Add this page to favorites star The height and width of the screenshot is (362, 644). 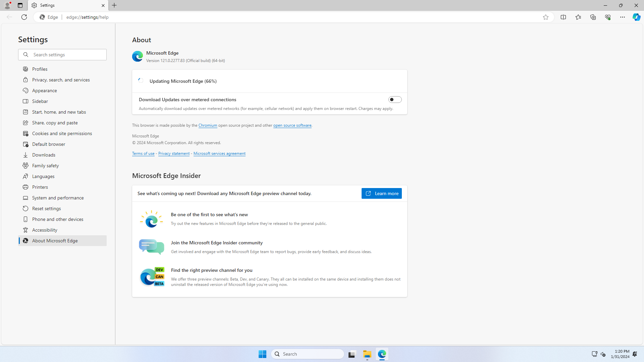(545, 17)
